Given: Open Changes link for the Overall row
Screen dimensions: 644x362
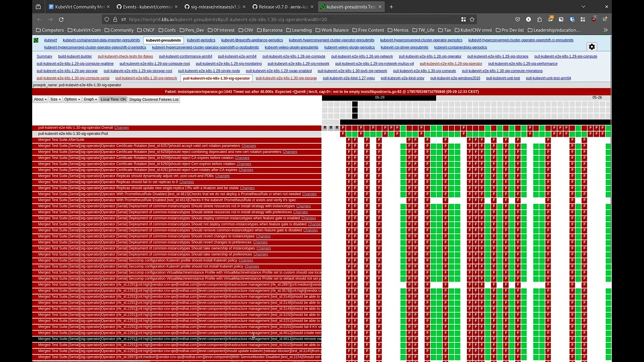Looking at the screenshot, I should [121, 128].
